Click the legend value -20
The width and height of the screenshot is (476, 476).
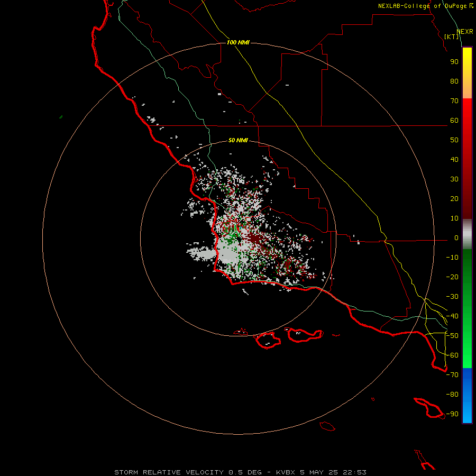pos(452,277)
